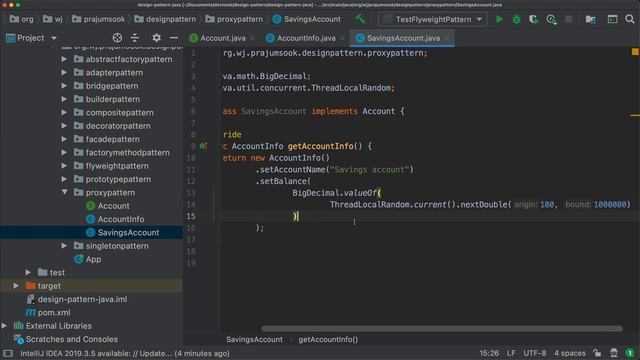The image size is (640, 360).
Task: Open the profiler run icon
Action: (551, 19)
